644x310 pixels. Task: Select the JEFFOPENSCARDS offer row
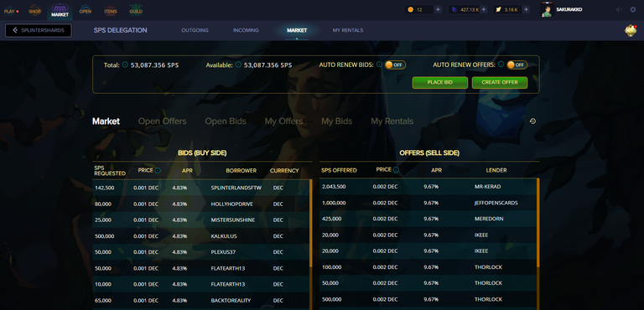click(x=428, y=203)
